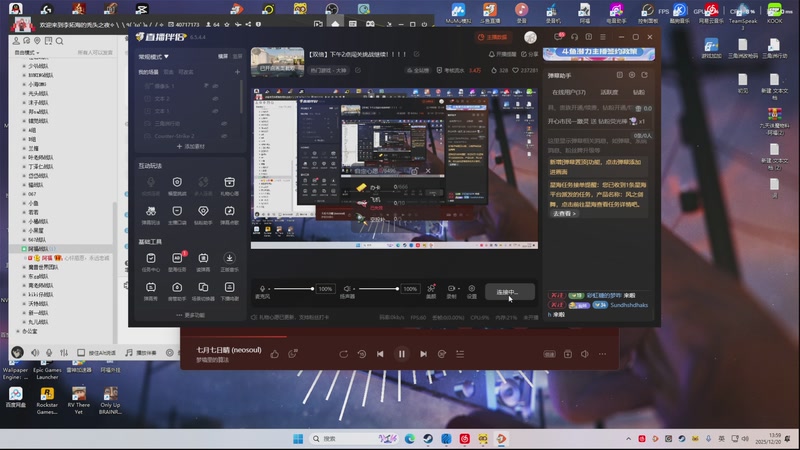Click the refresh icon in 弹幕助手 panel
The height and width of the screenshot is (450, 800).
(644, 75)
